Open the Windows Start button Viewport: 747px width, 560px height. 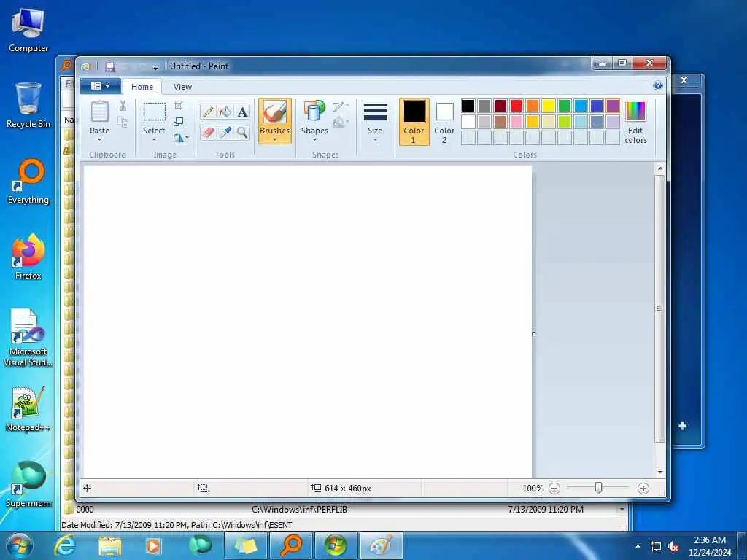20,545
